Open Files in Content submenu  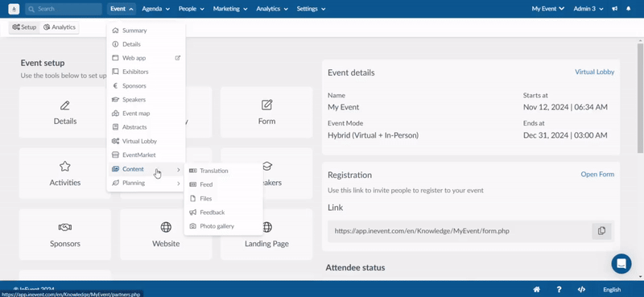224,199
